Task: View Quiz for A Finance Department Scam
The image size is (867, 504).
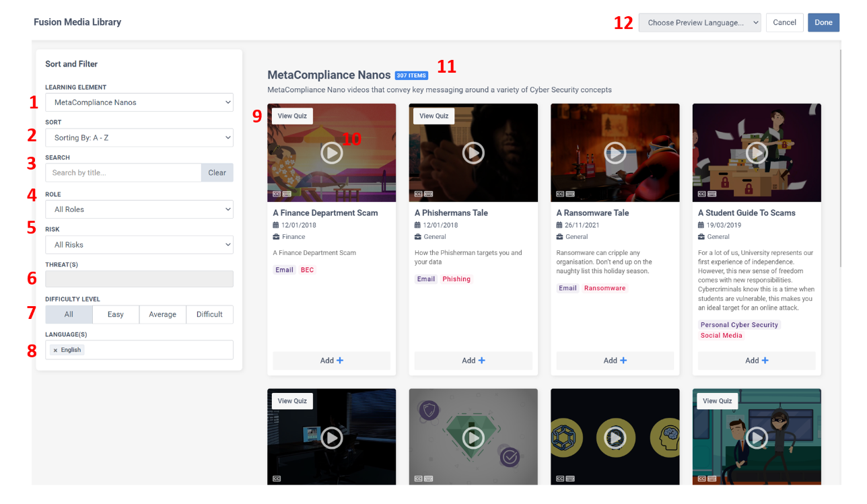Action: coord(292,116)
